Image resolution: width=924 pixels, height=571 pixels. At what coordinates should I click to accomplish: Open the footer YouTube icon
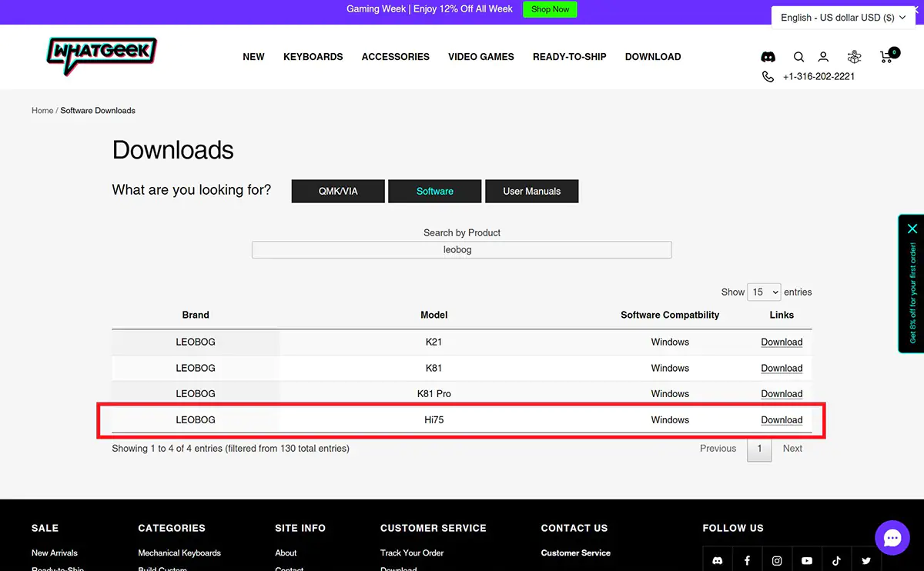pyautogui.click(x=807, y=561)
